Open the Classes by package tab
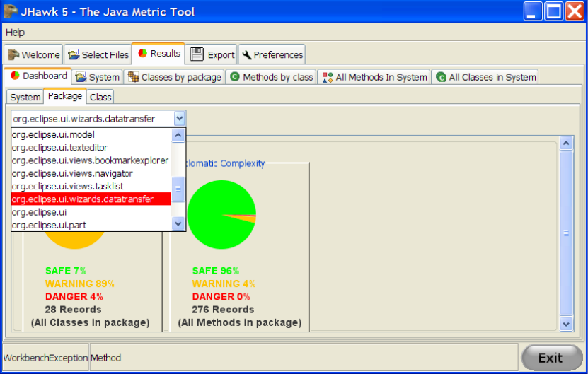This screenshot has width=588, height=374. click(x=174, y=77)
